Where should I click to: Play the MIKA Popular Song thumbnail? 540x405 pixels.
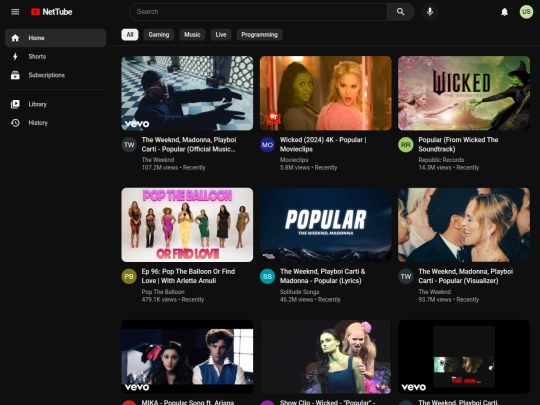187,357
